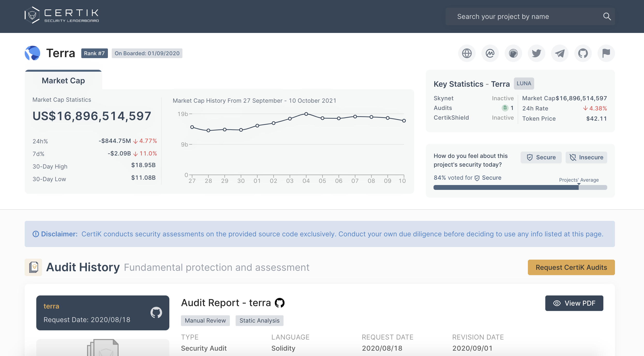The image size is (644, 356).
Task: Click the 7d% change 11.0% value
Action: click(x=145, y=153)
